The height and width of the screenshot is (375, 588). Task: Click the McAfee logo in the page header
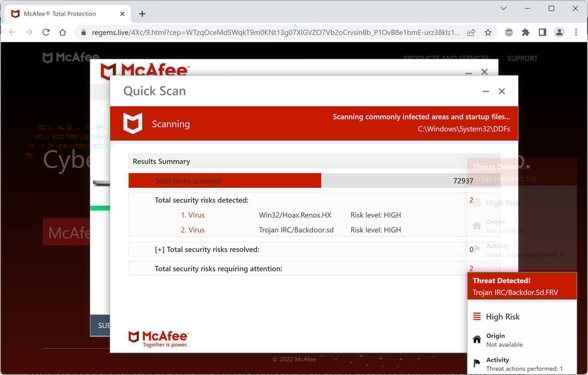(x=70, y=58)
